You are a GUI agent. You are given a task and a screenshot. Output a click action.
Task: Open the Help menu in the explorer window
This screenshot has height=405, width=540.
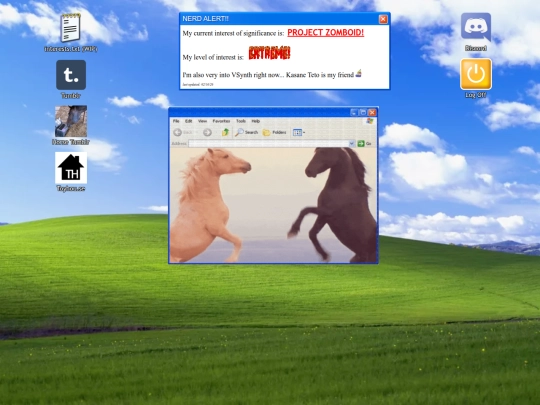click(x=256, y=121)
